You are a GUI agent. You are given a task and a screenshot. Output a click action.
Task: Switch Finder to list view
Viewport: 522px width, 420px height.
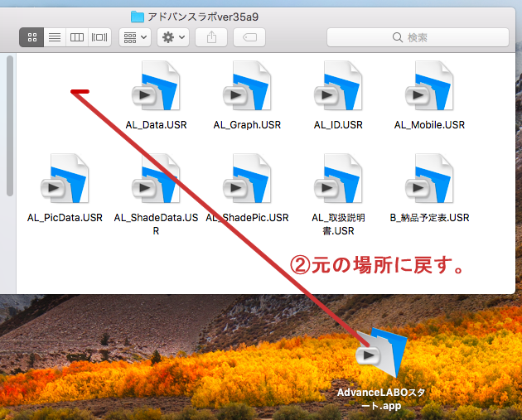[55, 37]
